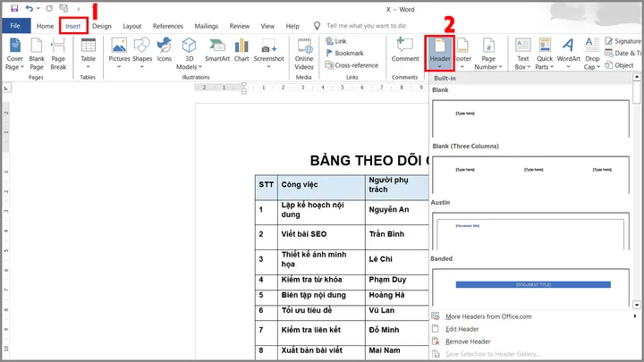Image resolution: width=644 pixels, height=362 pixels.
Task: Expand the WordArt dropdown arrow
Action: 569,67
